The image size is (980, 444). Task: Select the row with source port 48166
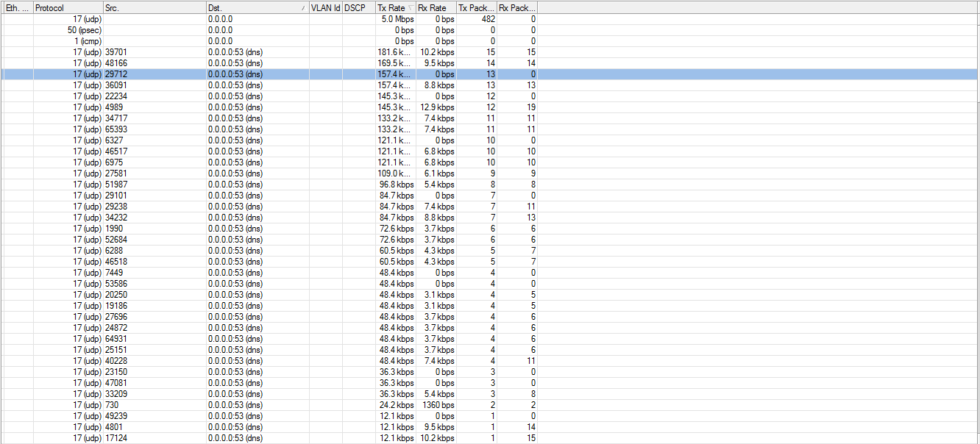490,63
